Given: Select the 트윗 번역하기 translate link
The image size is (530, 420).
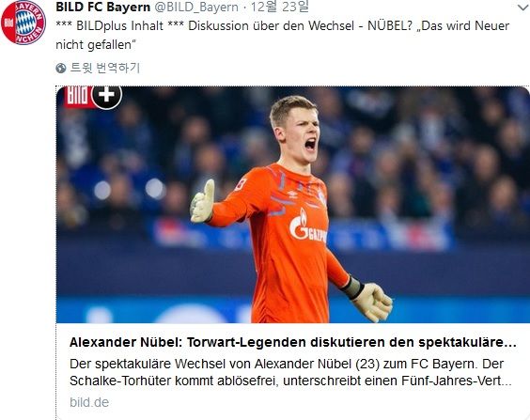Looking at the screenshot, I should tap(105, 68).
